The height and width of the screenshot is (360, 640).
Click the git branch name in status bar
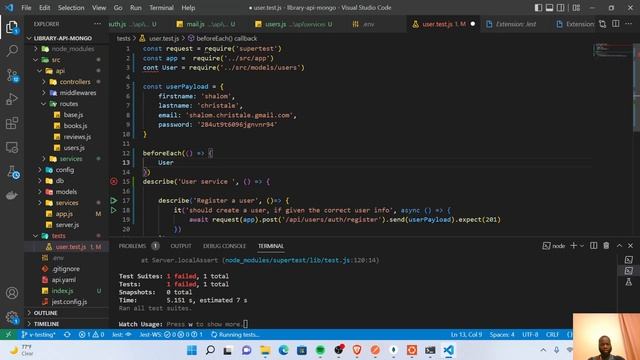click(x=39, y=335)
